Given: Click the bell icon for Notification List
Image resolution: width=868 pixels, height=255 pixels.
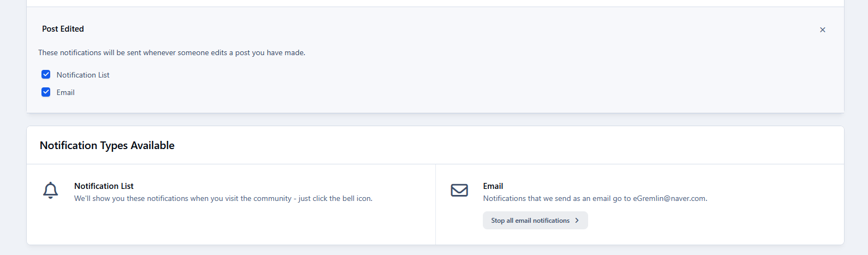Looking at the screenshot, I should coord(51,190).
